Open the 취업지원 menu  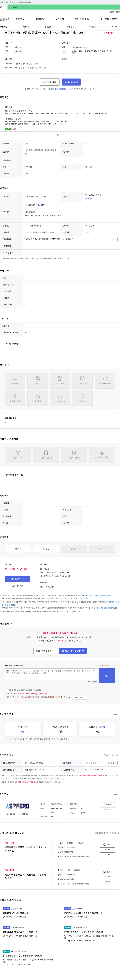click(x=40, y=19)
